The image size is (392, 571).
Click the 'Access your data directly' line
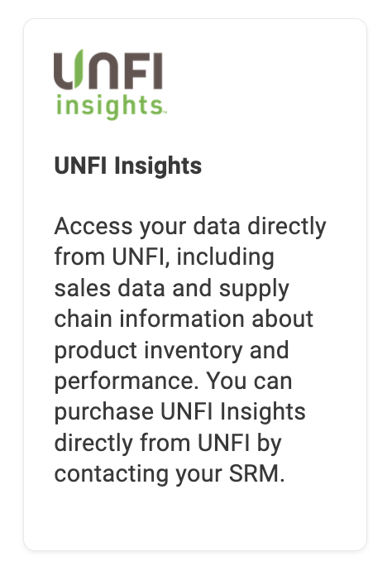point(190,227)
